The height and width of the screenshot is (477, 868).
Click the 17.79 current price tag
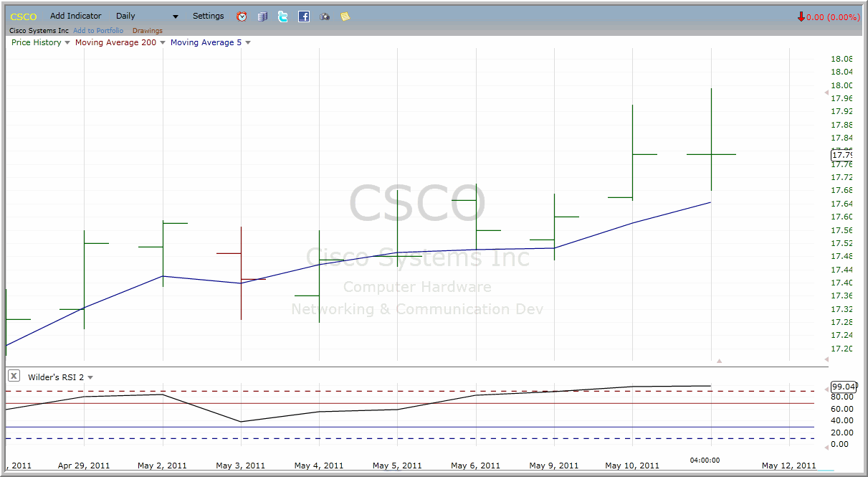(x=841, y=155)
